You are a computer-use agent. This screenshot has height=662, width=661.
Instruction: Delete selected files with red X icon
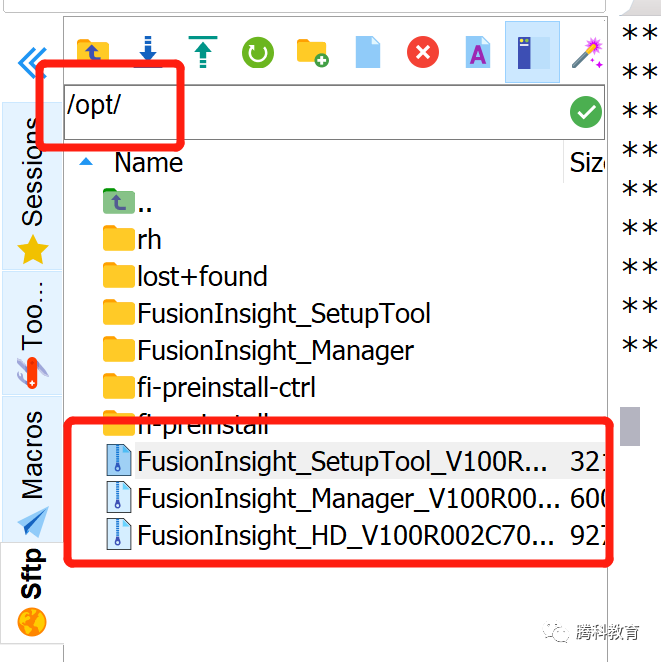(423, 52)
